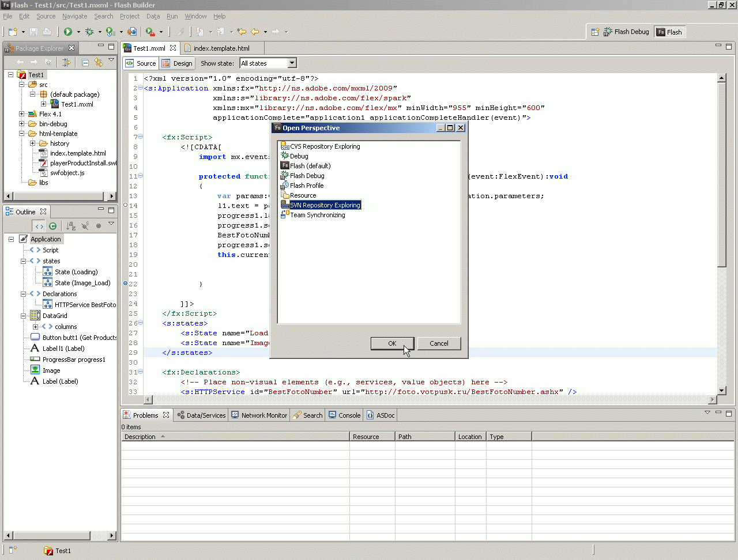The image size is (738, 560).
Task: Click Collapse All icon in Package Explorer
Action: coord(85,62)
